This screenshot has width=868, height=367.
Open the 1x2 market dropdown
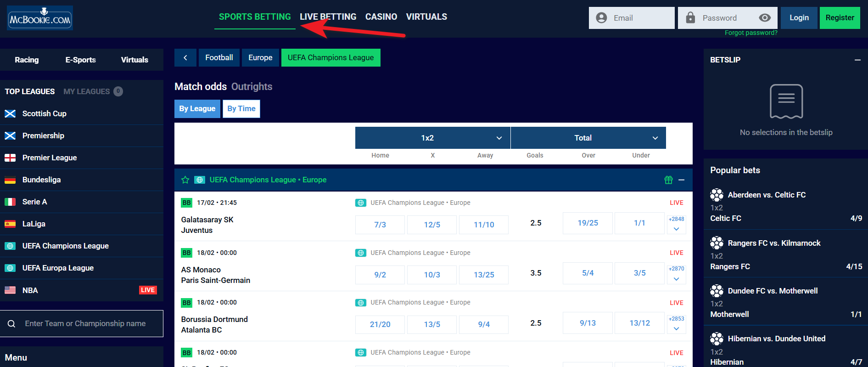tap(433, 138)
